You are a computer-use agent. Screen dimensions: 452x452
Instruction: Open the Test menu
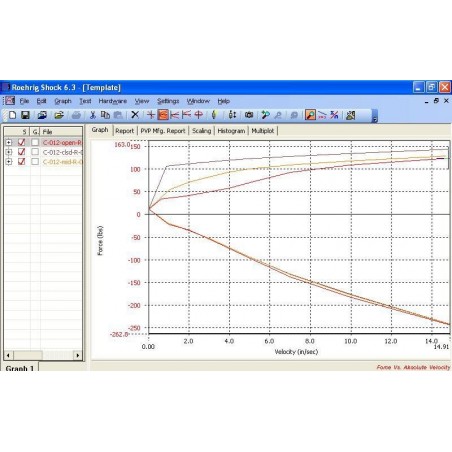(85, 101)
